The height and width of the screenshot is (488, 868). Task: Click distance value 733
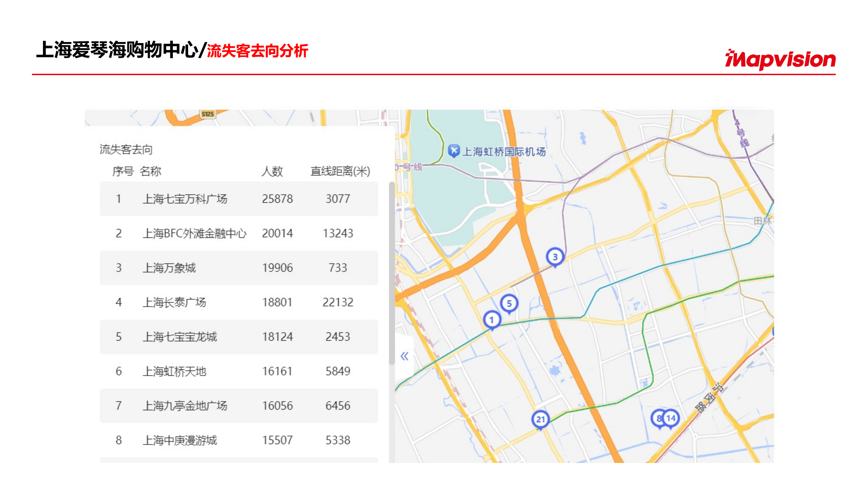[x=338, y=268]
